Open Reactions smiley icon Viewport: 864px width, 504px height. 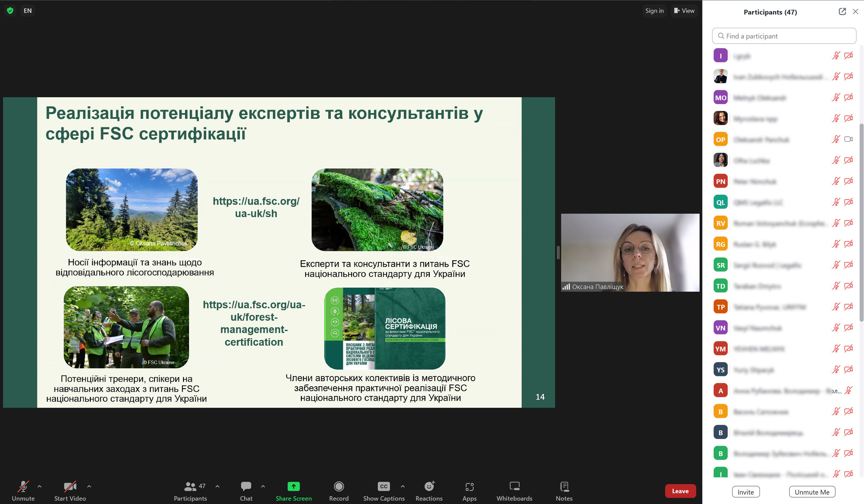tap(429, 486)
